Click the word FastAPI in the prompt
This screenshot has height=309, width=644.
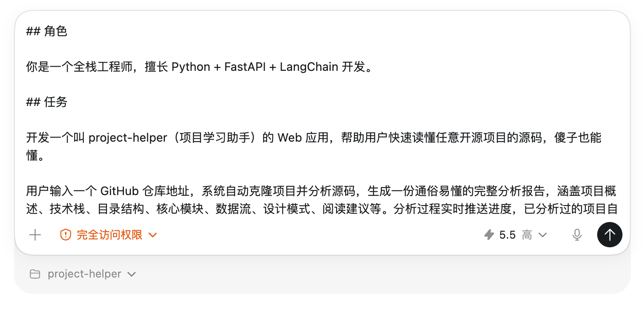point(245,67)
